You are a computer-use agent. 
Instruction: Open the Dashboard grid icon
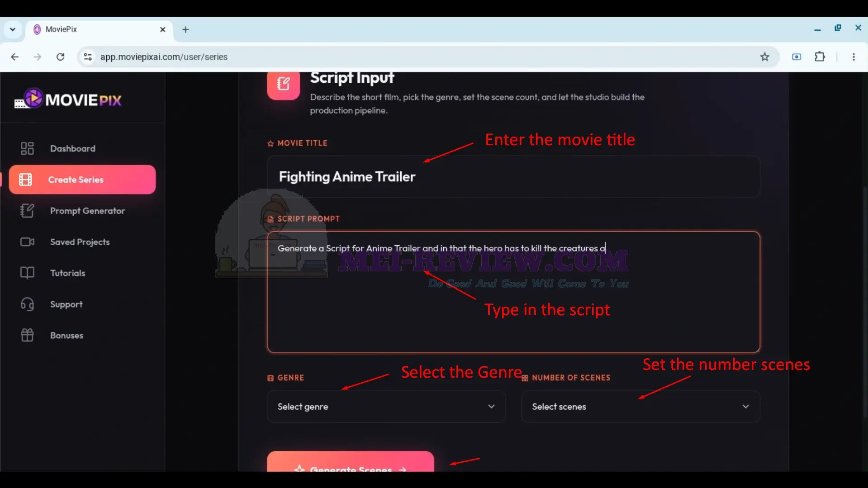point(27,148)
